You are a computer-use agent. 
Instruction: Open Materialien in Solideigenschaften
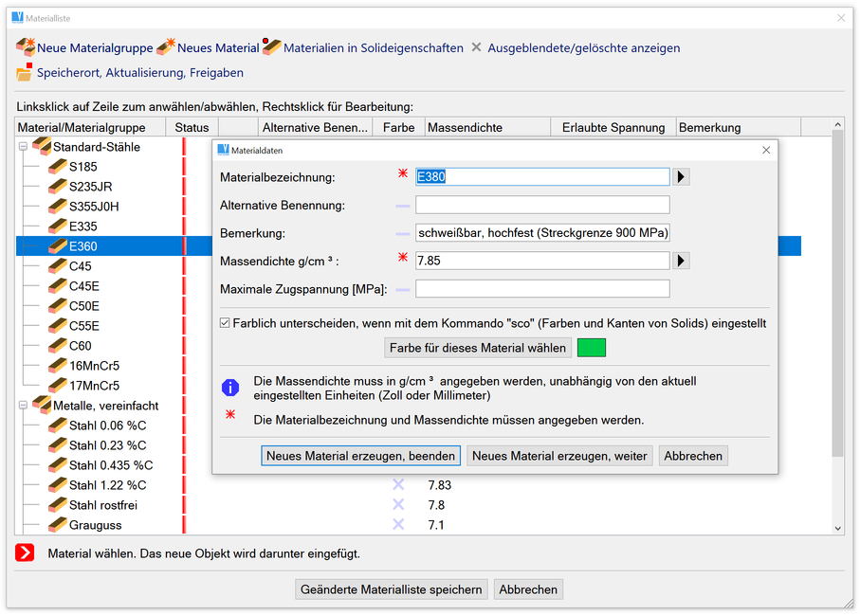pos(272,47)
